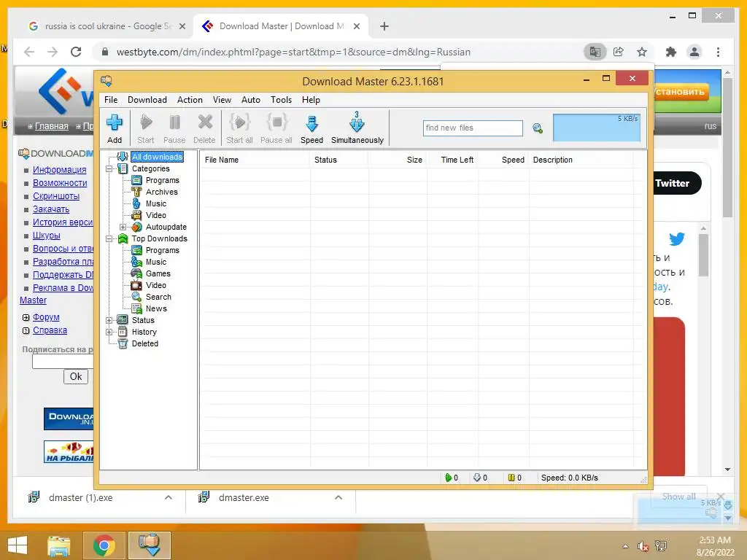747x560 pixels.
Task: Click the Add download toolbar icon
Action: (115, 128)
